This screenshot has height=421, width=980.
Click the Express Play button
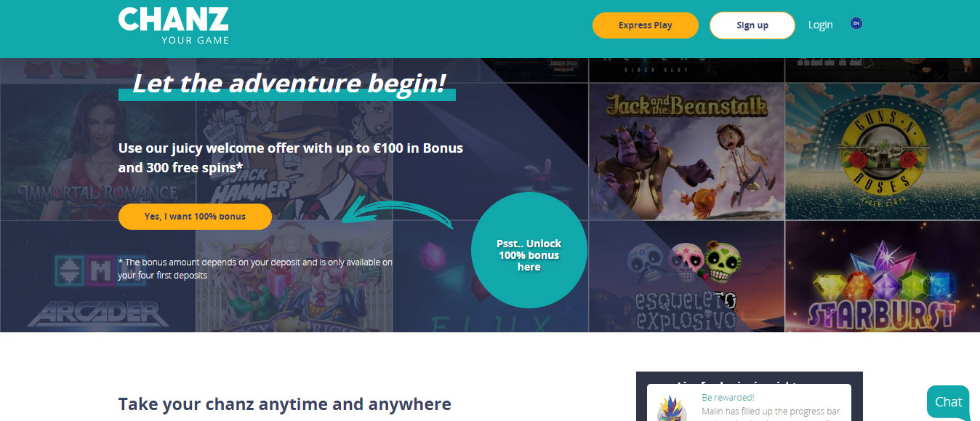point(646,25)
